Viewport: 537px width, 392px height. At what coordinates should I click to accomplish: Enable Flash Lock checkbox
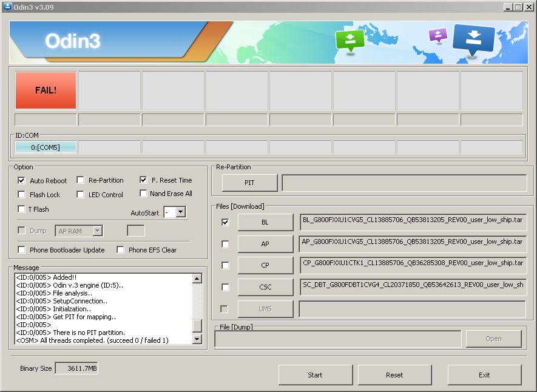22,194
